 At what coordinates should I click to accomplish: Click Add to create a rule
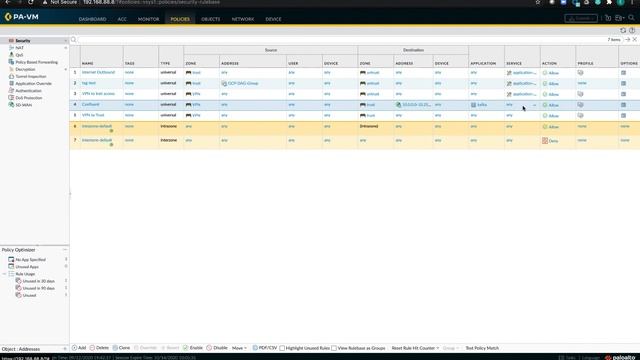tap(79, 348)
